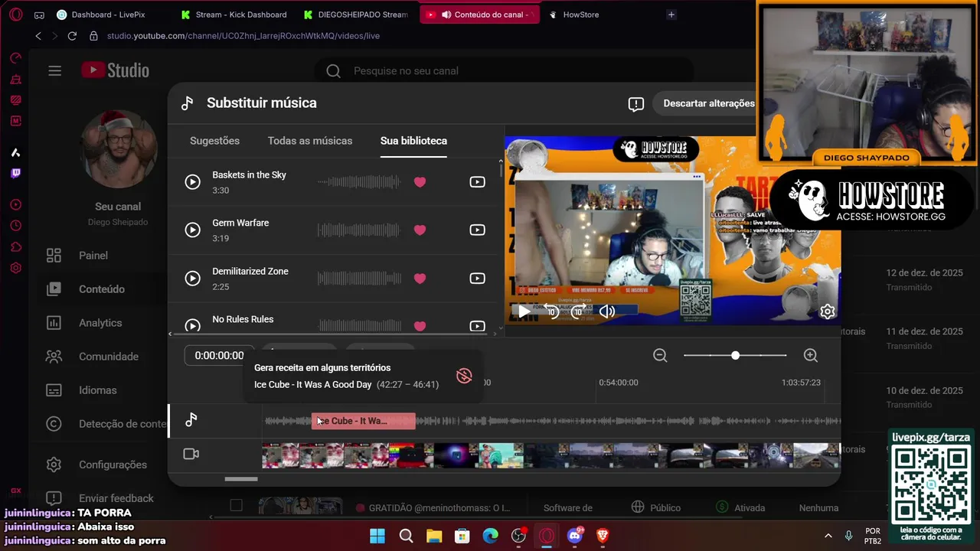Open Discord from the taskbar
This screenshot has width=980, height=551.
(x=575, y=536)
